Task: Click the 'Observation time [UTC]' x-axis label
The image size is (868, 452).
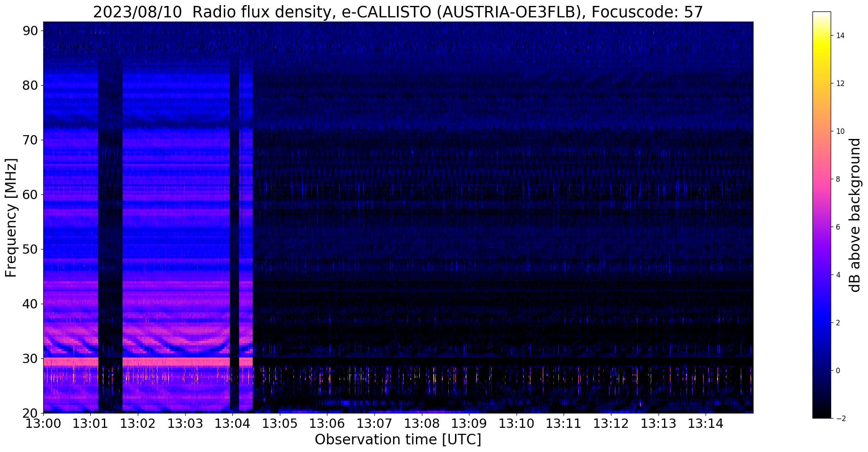Action: point(398,440)
